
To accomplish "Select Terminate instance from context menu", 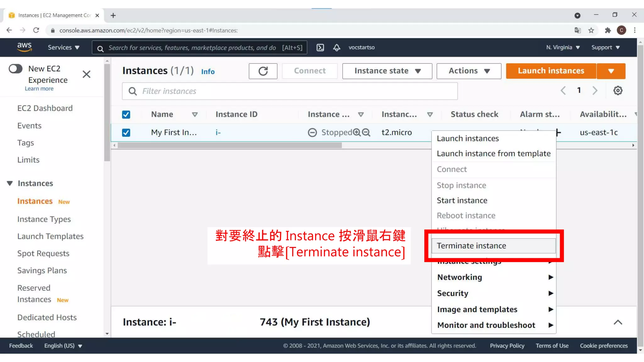I will (494, 246).
